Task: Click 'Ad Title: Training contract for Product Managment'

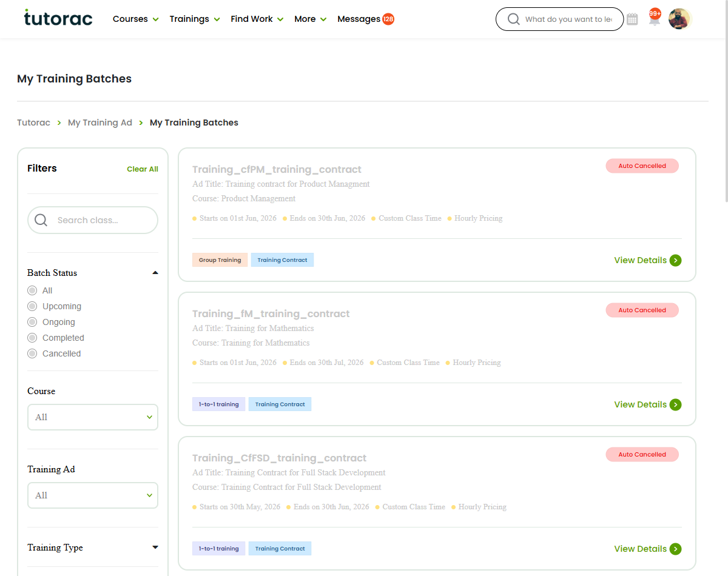Action: coord(281,184)
